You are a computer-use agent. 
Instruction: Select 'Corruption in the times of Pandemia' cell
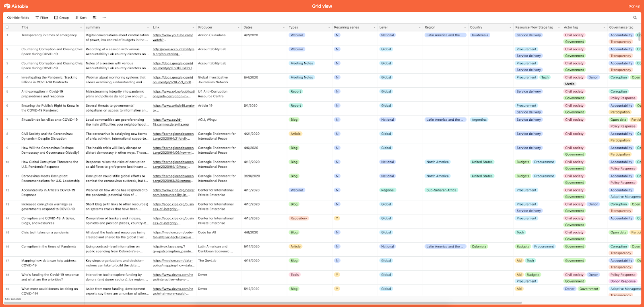pos(49,246)
